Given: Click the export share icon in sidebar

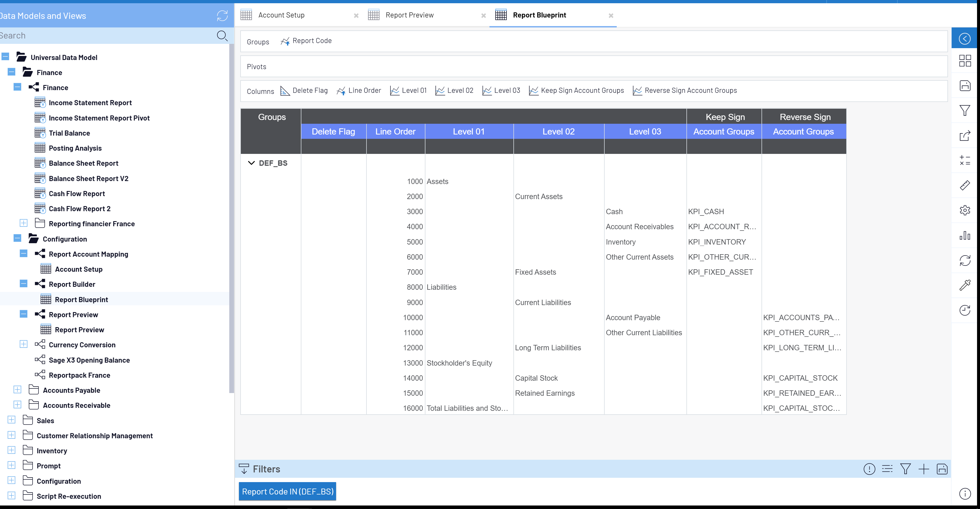Looking at the screenshot, I should 964,136.
